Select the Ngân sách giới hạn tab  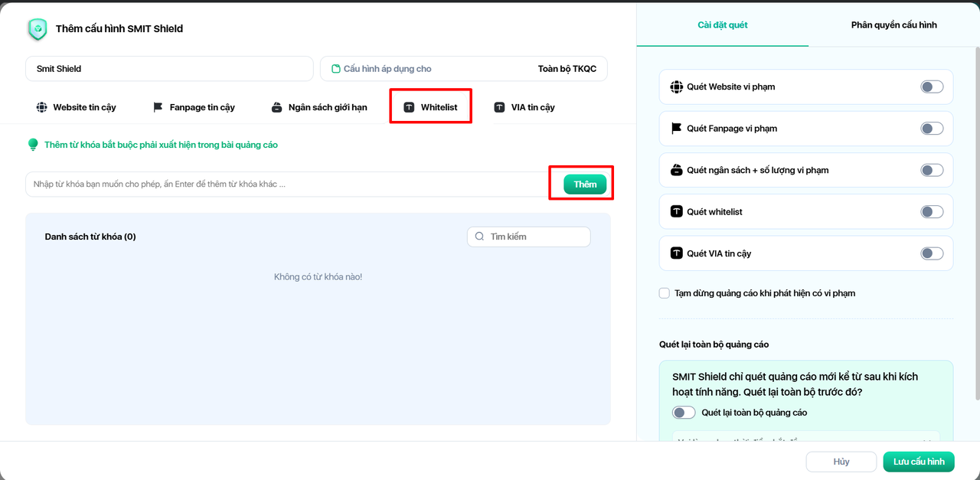point(319,107)
